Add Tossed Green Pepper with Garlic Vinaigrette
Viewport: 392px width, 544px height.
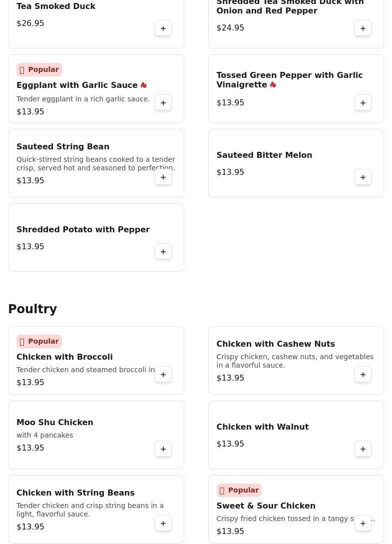click(363, 103)
